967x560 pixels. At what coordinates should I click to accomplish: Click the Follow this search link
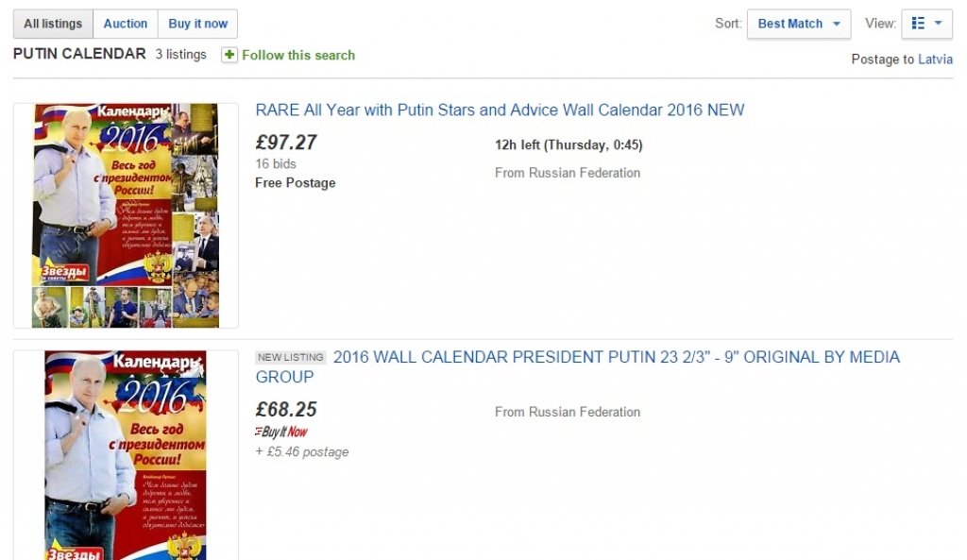pyautogui.click(x=298, y=55)
